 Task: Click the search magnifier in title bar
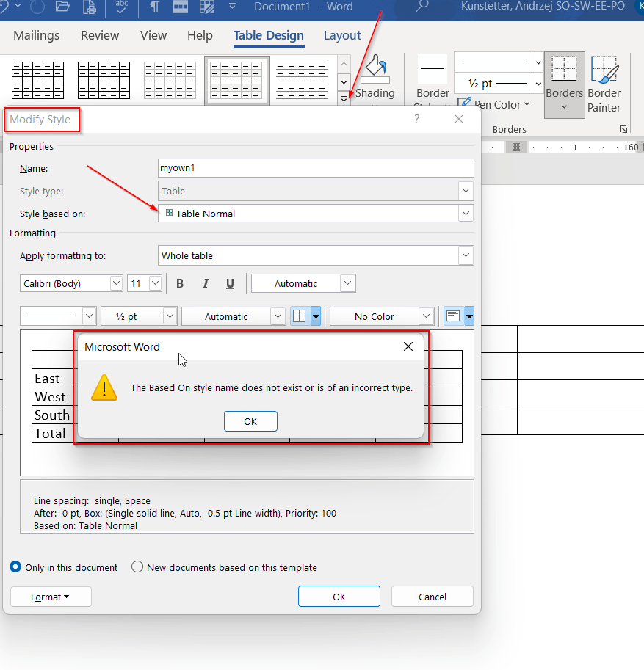pos(422,6)
